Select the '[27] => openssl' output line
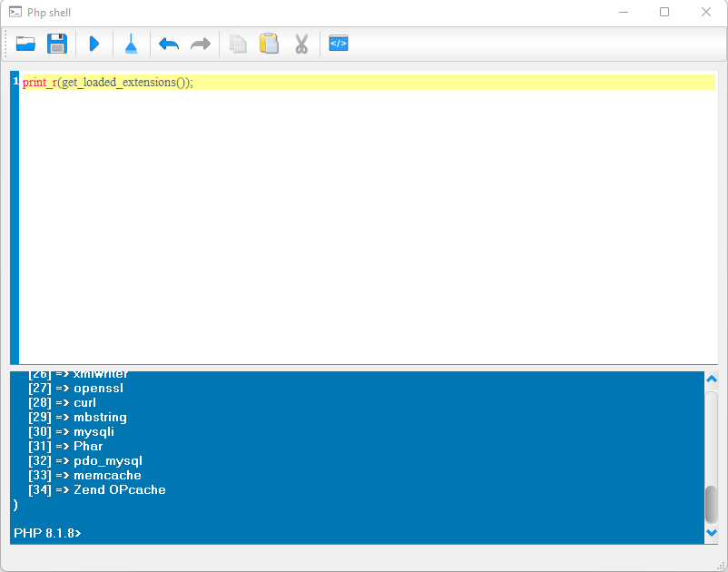 click(75, 389)
